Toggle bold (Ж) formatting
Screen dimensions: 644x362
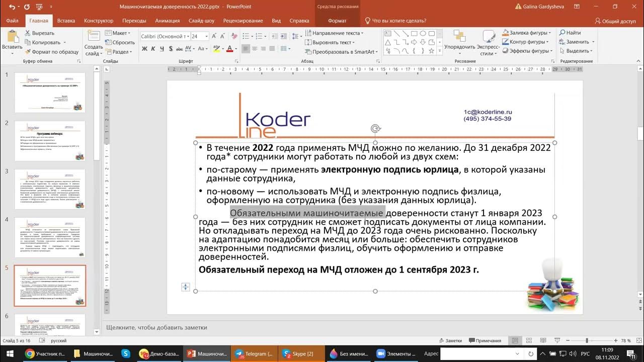click(x=145, y=49)
